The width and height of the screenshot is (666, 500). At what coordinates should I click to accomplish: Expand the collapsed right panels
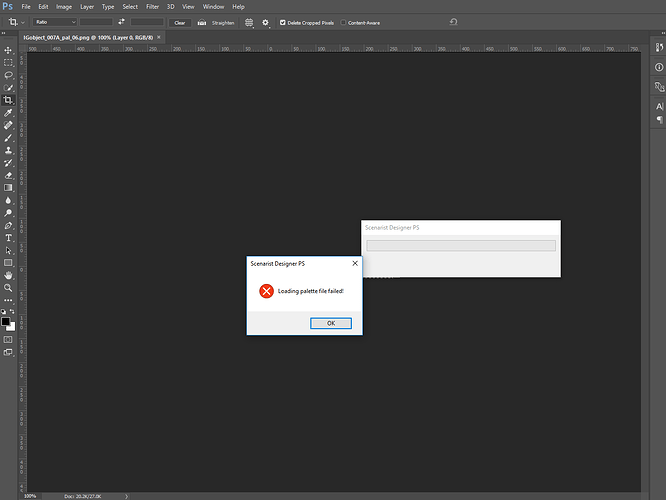point(663,33)
